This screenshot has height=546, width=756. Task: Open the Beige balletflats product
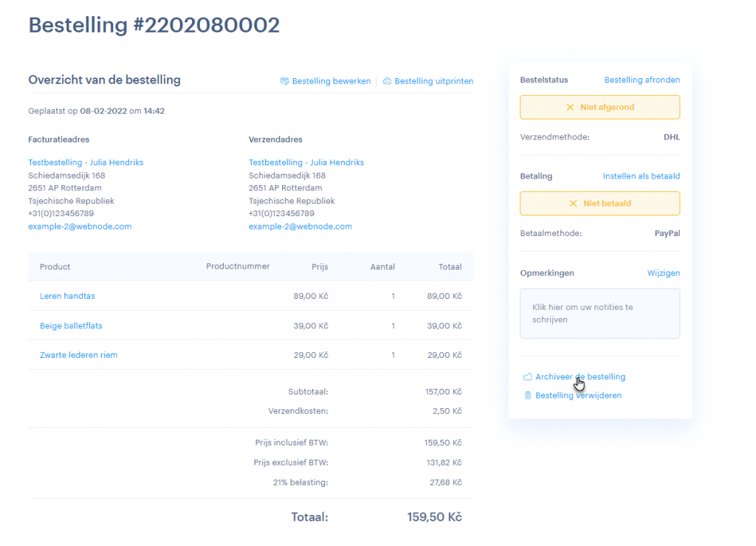pos(71,325)
